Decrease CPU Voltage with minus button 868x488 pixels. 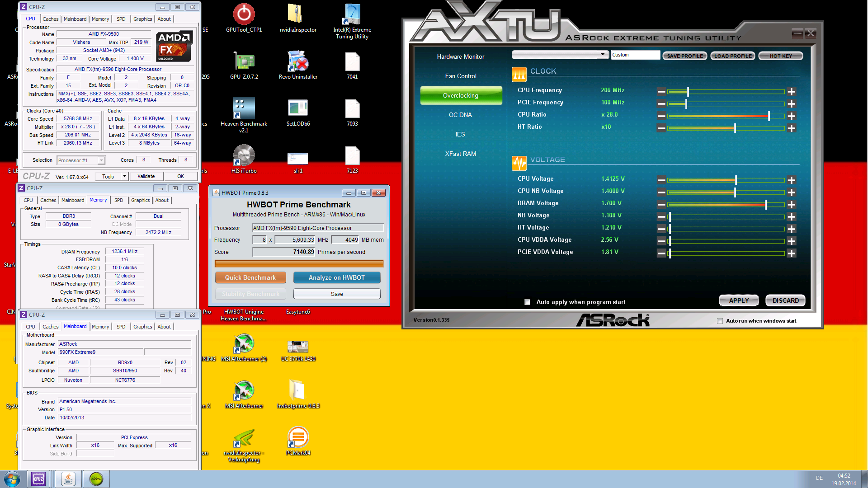[661, 180]
